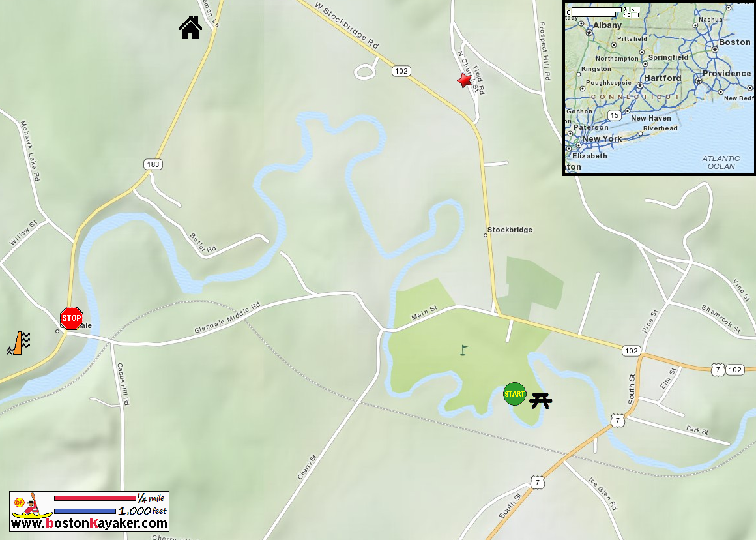
Task: Click the Route 183 shield
Action: click(x=153, y=164)
